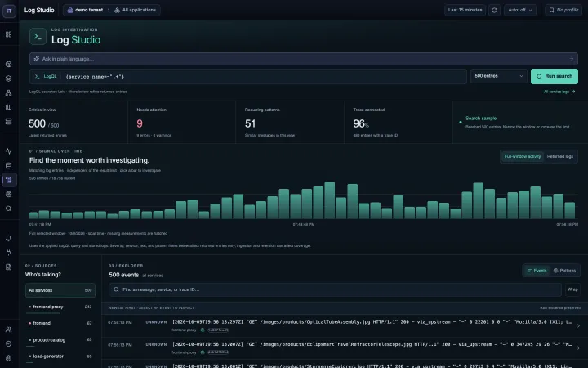Click the search magnifier icon in sidebar
The image size is (588, 368).
9,209
